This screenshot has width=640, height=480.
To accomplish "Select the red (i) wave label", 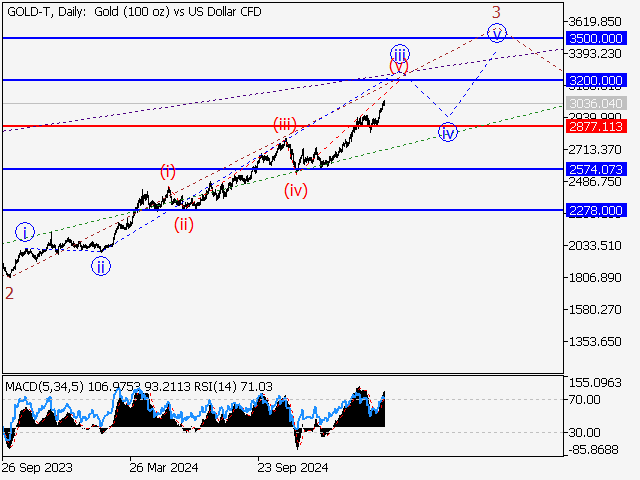I will pyautogui.click(x=167, y=172).
